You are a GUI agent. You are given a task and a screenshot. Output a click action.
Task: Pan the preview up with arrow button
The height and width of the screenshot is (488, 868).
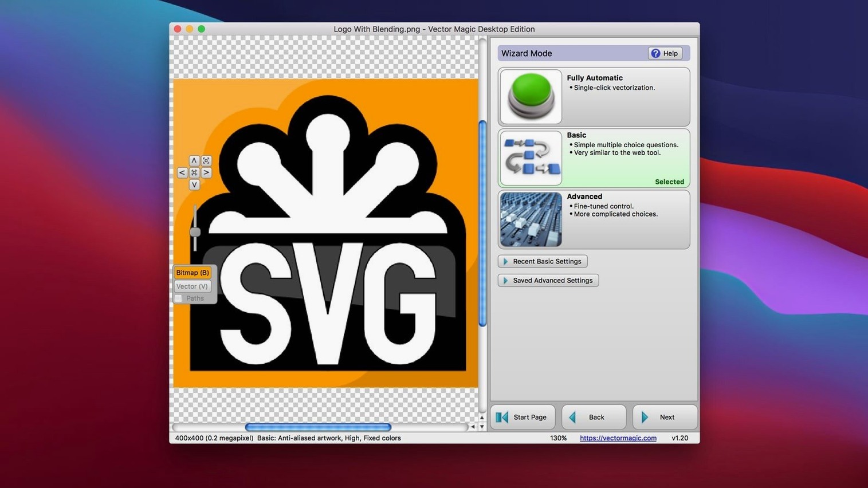[194, 160]
